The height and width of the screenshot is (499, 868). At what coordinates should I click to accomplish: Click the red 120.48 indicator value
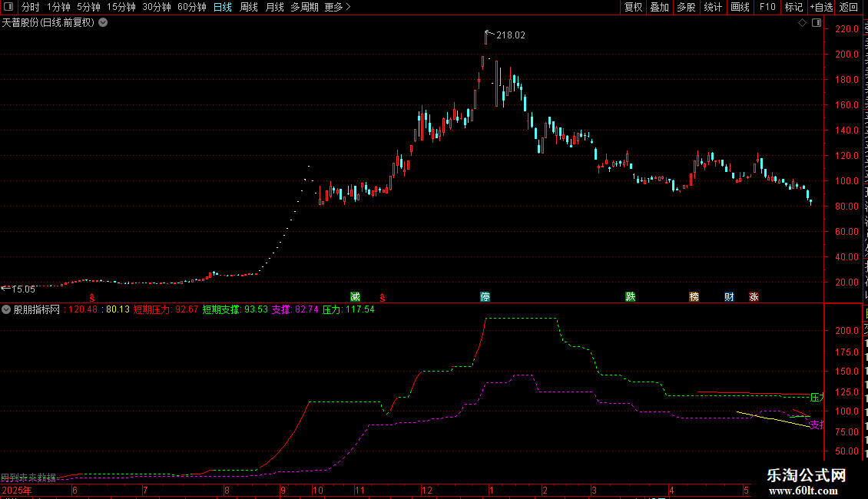pos(82,310)
